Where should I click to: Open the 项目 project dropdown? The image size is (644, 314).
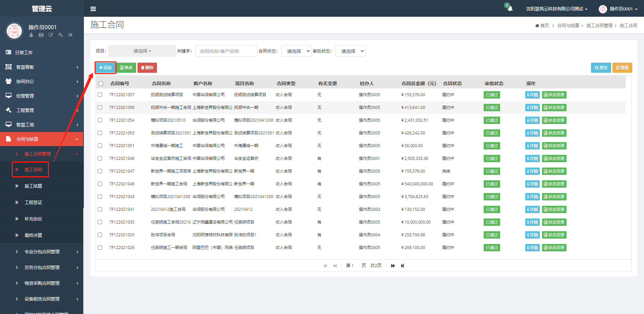pos(142,51)
